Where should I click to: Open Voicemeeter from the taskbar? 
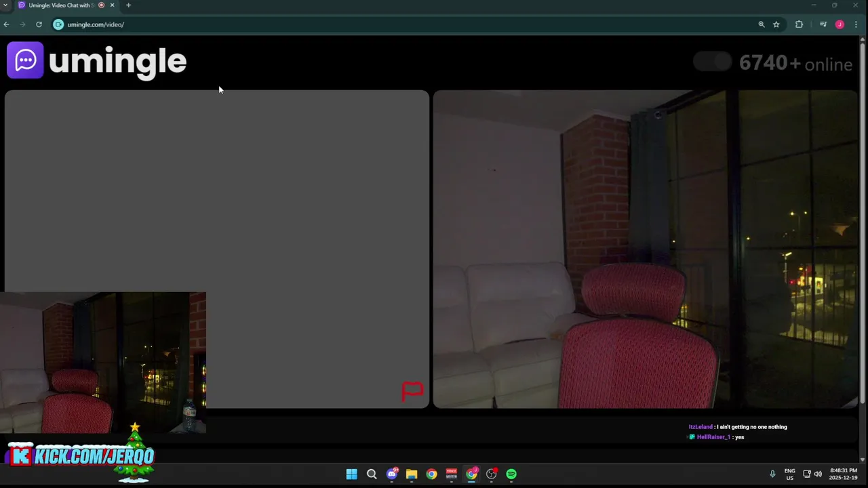coord(452,474)
